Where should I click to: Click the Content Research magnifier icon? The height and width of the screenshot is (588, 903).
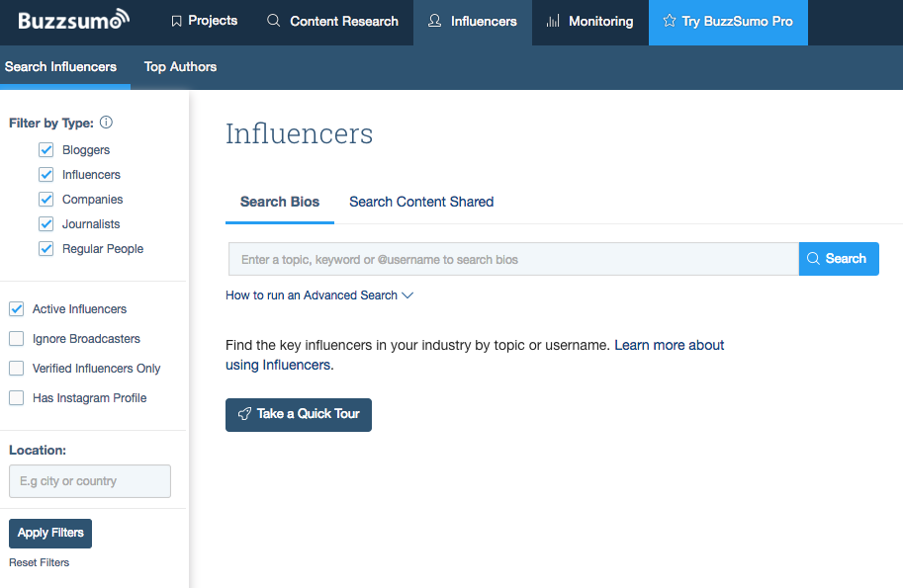pyautogui.click(x=274, y=21)
